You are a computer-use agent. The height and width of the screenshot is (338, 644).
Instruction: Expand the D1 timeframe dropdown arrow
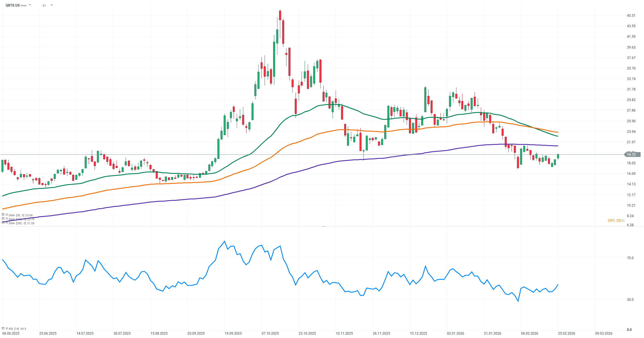coord(51,5)
